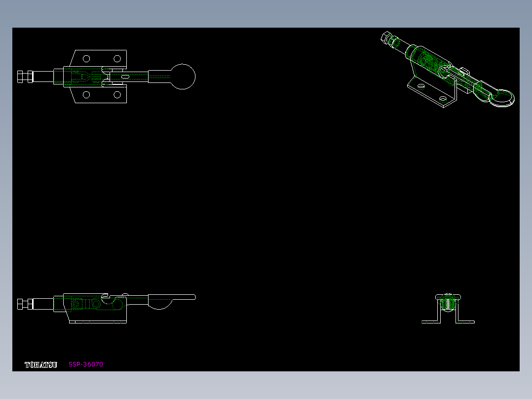Select the SSP-36070 part number label
Screen dimensions: 532x399
[86, 364]
